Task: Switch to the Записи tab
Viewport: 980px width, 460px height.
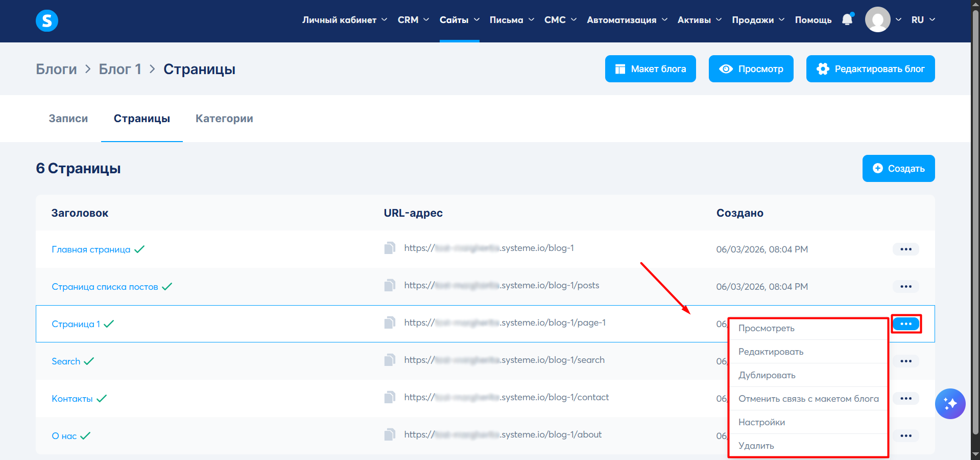Action: click(x=68, y=119)
